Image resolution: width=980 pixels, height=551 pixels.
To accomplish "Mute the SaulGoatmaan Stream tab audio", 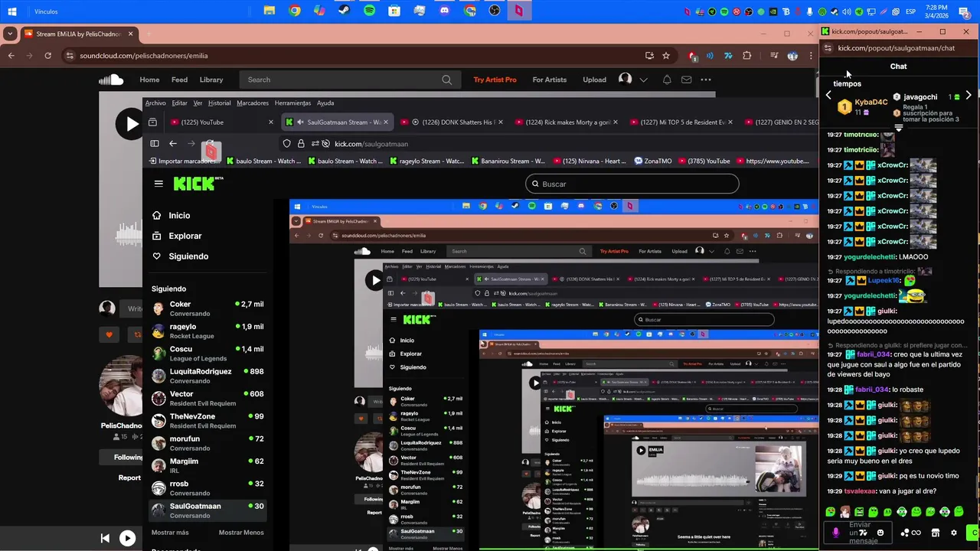I will pos(300,122).
